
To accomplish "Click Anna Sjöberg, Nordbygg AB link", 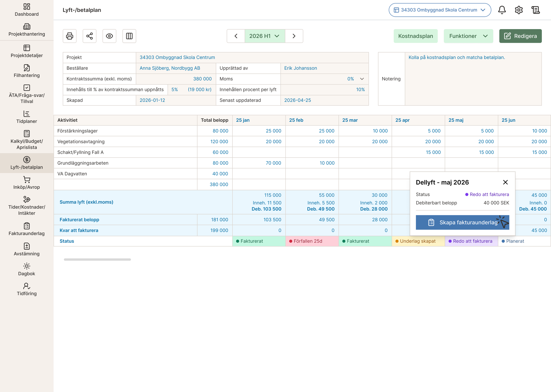I will 170,68.
